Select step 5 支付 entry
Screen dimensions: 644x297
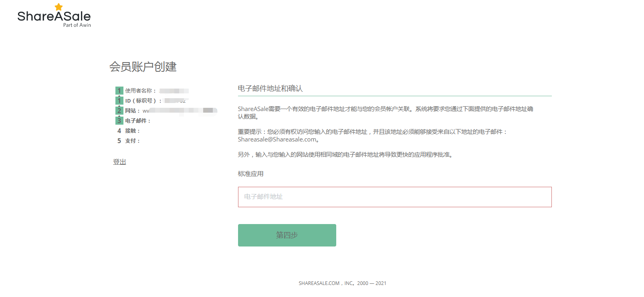pyautogui.click(x=128, y=141)
